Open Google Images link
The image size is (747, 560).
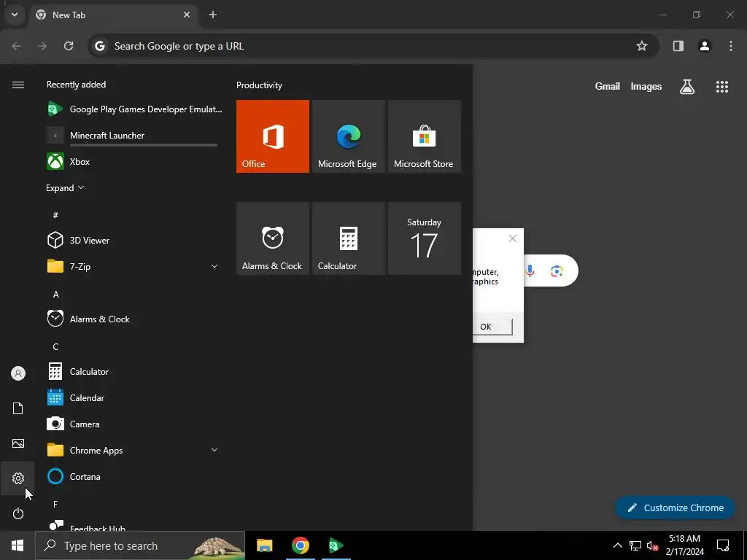[x=646, y=86]
